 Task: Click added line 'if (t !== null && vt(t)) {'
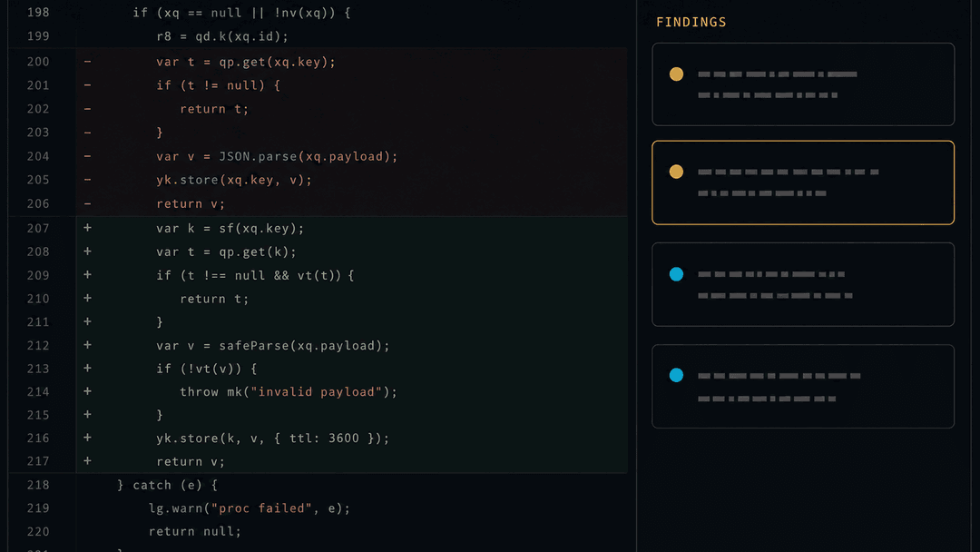(x=255, y=275)
